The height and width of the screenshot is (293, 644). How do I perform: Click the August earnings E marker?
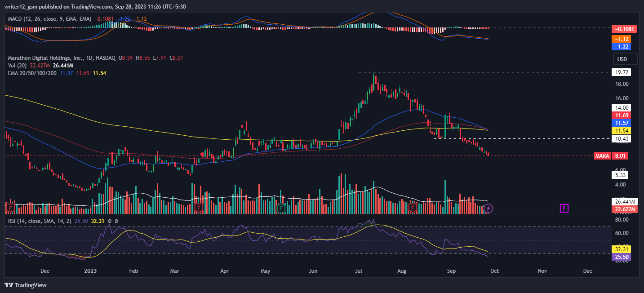tap(413, 208)
